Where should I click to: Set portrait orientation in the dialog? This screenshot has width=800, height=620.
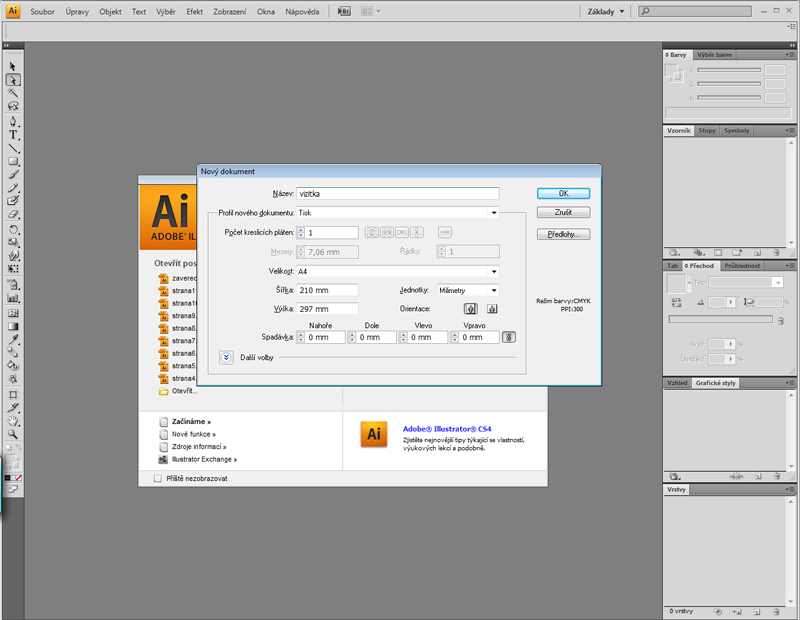(470, 309)
